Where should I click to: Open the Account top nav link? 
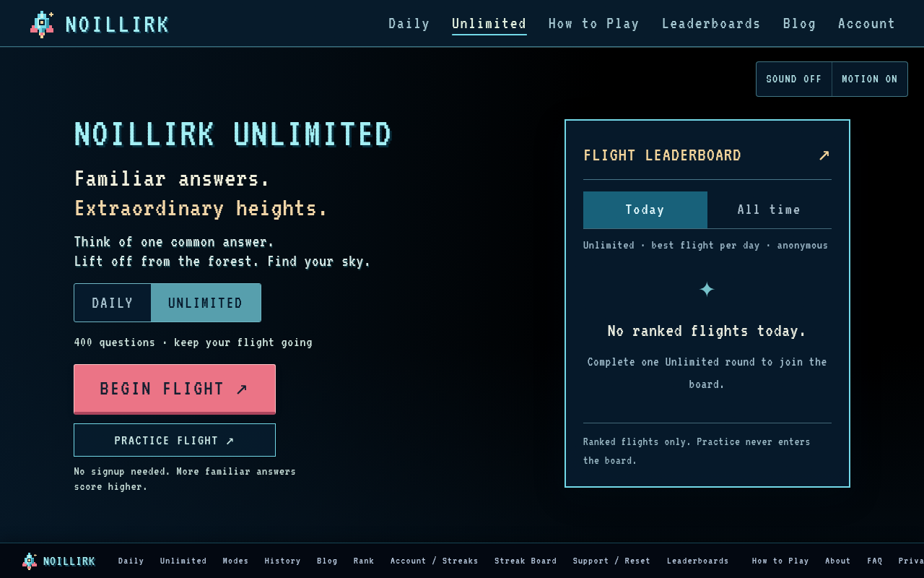pyautogui.click(x=867, y=24)
